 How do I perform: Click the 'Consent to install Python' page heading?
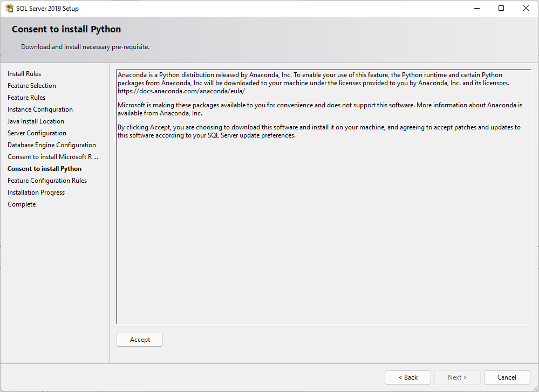click(66, 29)
